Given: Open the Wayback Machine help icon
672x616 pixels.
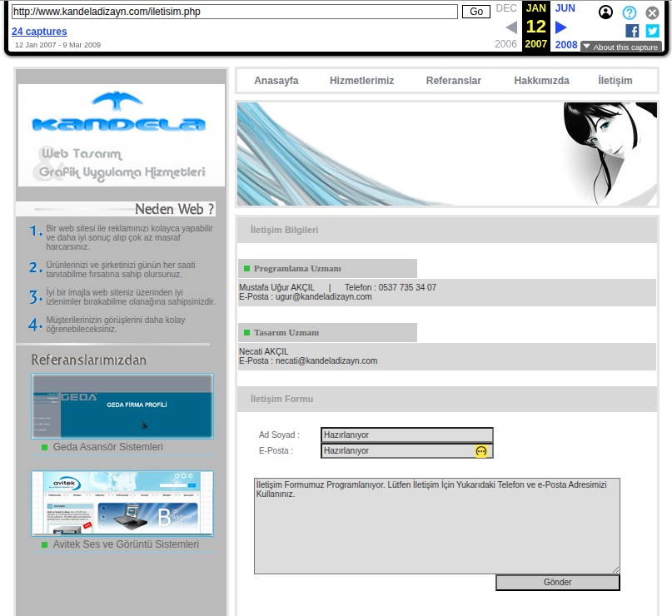Looking at the screenshot, I should (630, 12).
